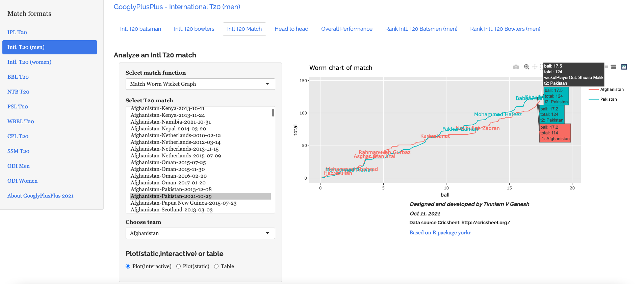Open the Select match function dropdown
Screen dimensions: 644x284
coord(200,84)
